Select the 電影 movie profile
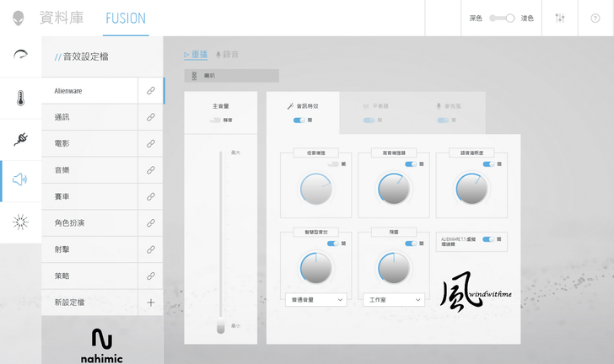 click(89, 143)
